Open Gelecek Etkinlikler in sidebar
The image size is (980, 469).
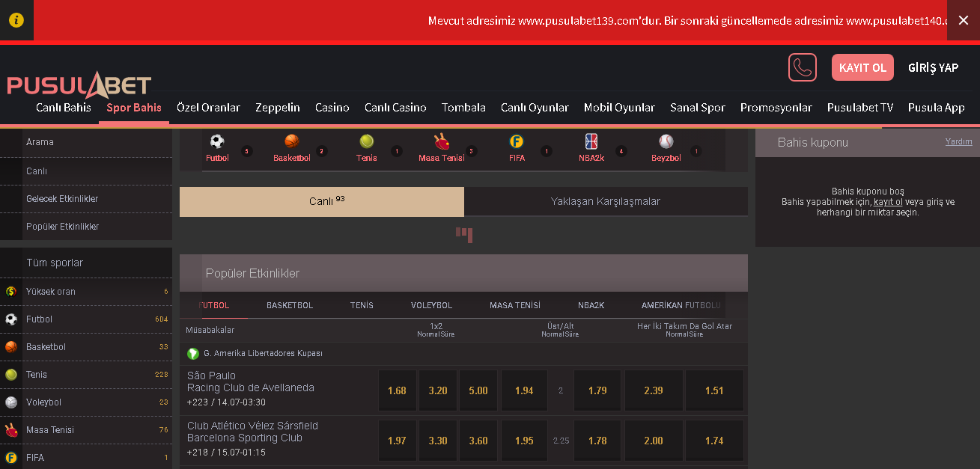pyautogui.click(x=86, y=199)
